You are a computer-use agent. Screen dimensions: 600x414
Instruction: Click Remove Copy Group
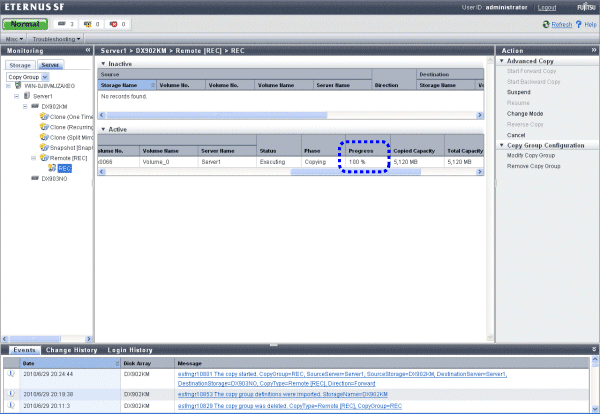pyautogui.click(x=533, y=166)
